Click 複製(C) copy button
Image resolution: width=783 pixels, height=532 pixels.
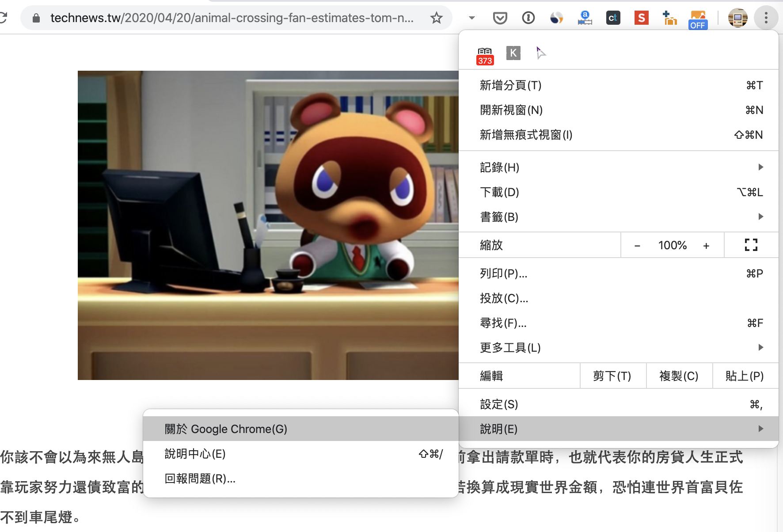pyautogui.click(x=679, y=376)
